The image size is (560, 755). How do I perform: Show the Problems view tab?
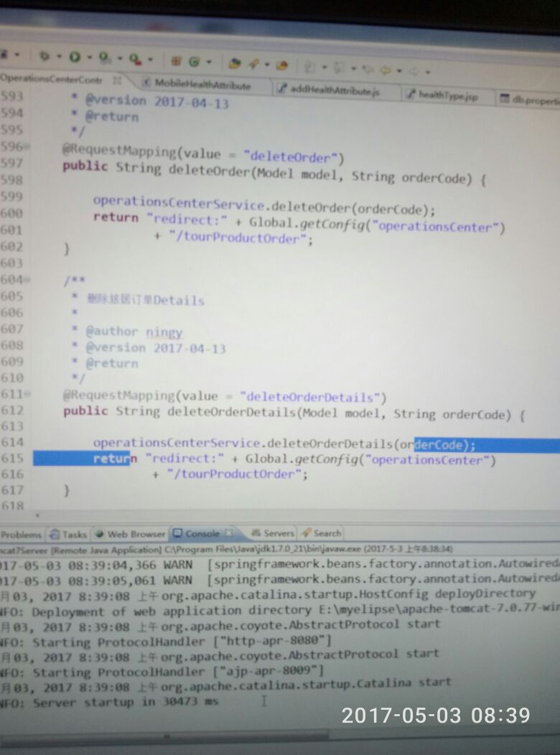point(22,535)
